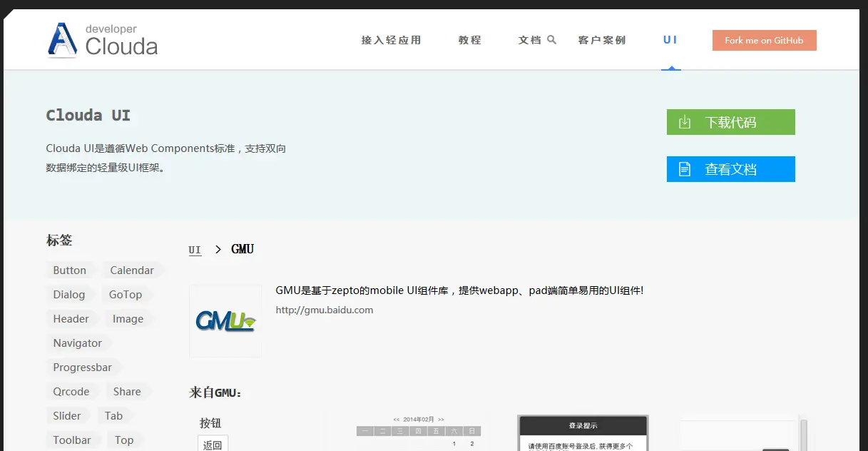Select the Image tag
868x451 pixels.
click(128, 319)
